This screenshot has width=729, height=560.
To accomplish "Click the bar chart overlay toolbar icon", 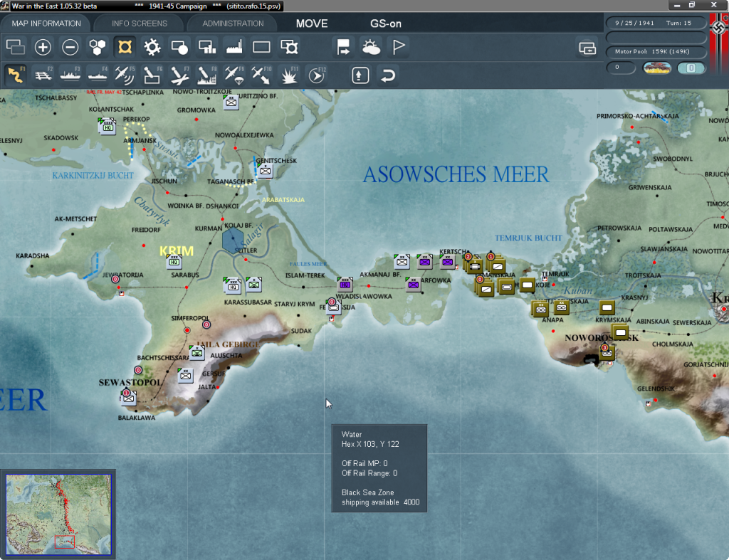I will (207, 47).
